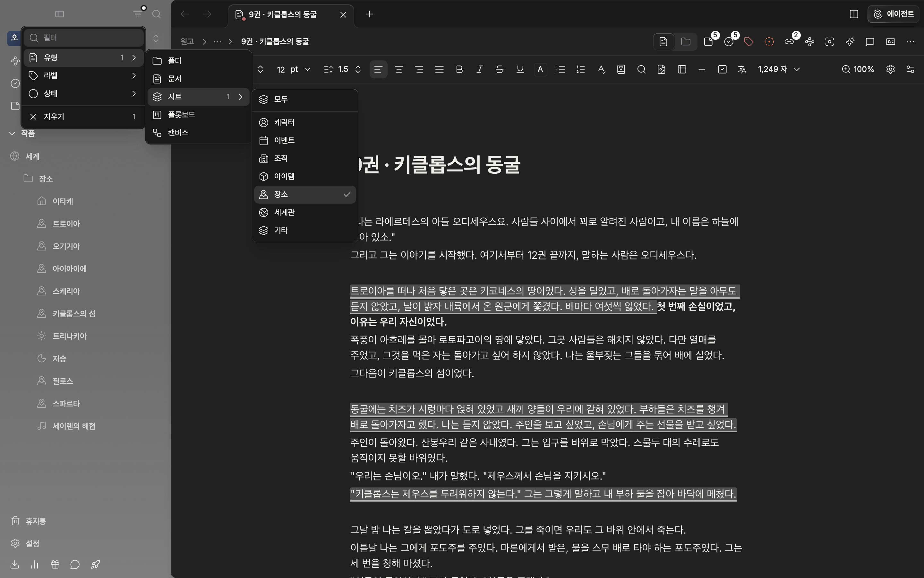The height and width of the screenshot is (578, 924).
Task: Apply underline formatting
Action: 520,69
